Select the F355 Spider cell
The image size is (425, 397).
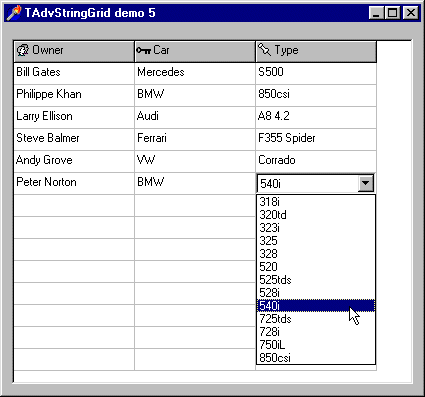click(316, 139)
